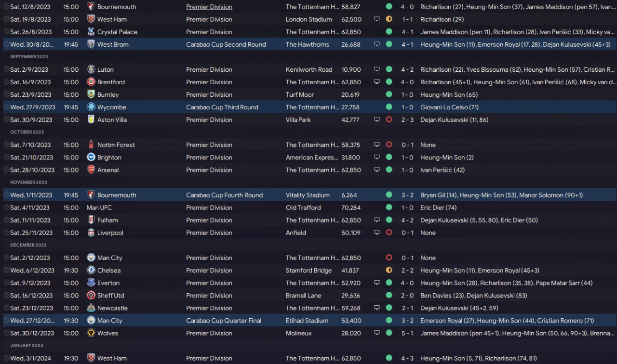
Task: Tick the selection check on the Crystal Palace row
Action: [6, 32]
